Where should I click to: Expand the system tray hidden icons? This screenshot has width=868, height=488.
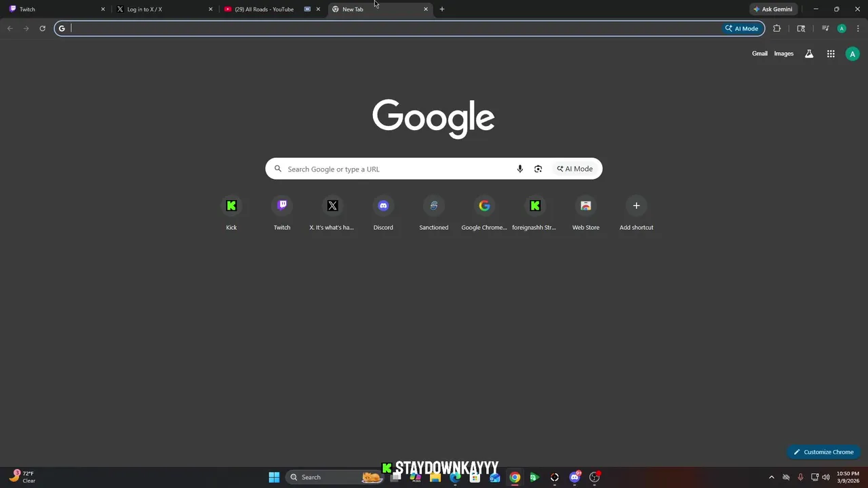[771, 477]
